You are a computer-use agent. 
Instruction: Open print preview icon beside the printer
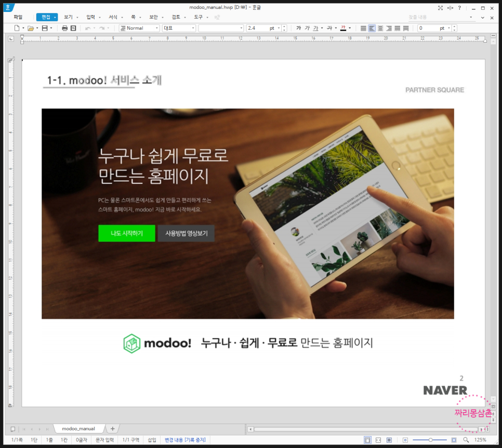(x=73, y=28)
